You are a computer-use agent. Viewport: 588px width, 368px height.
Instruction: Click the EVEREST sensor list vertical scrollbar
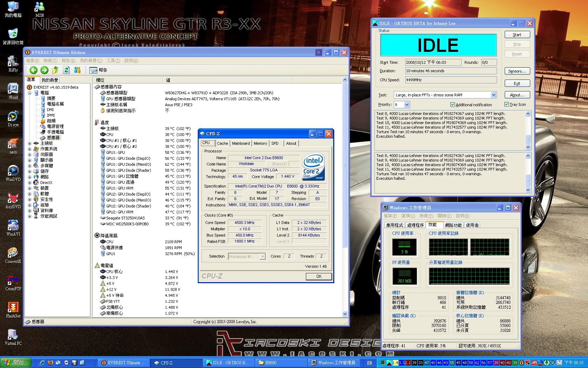pyautogui.click(x=345, y=197)
